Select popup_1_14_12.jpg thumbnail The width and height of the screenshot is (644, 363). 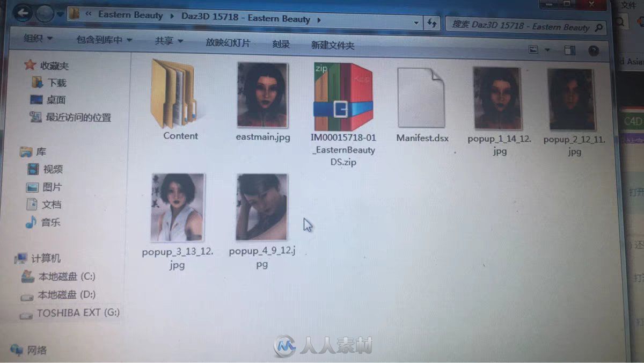tap(497, 98)
